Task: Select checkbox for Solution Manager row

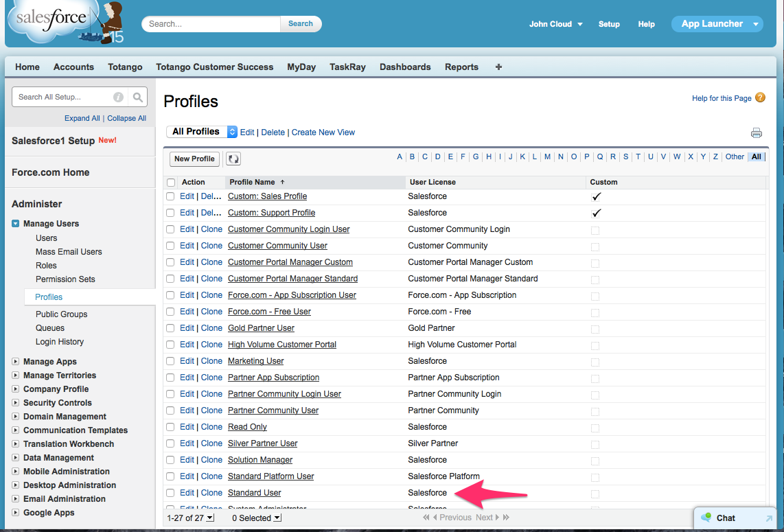Action: click(x=170, y=461)
